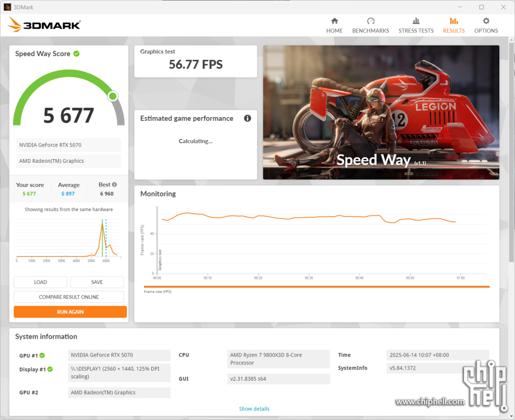The image size is (515, 420).
Task: Click GPU #2 AMD Radeon(TM) Graphics field
Action: pos(119,393)
